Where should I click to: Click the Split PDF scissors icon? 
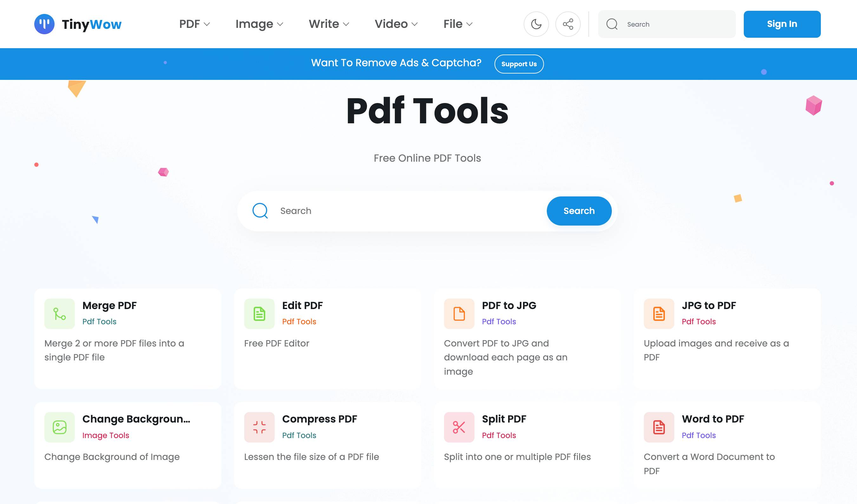coord(459,427)
